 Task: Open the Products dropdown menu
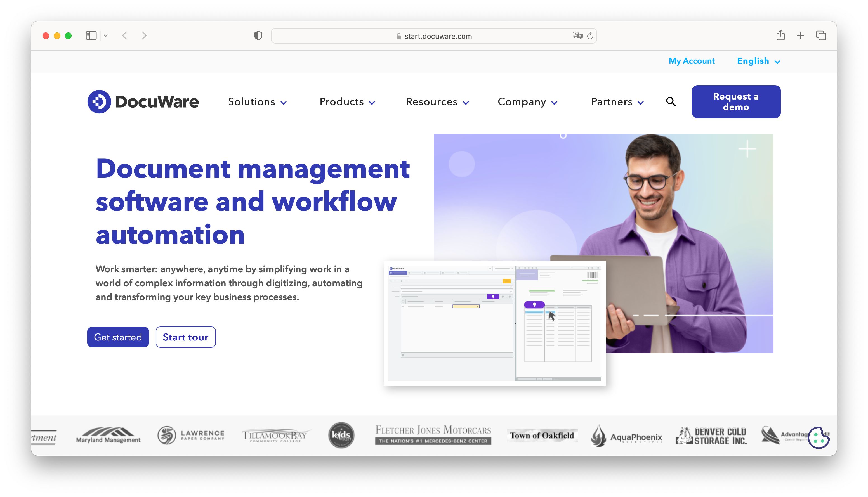pos(347,102)
